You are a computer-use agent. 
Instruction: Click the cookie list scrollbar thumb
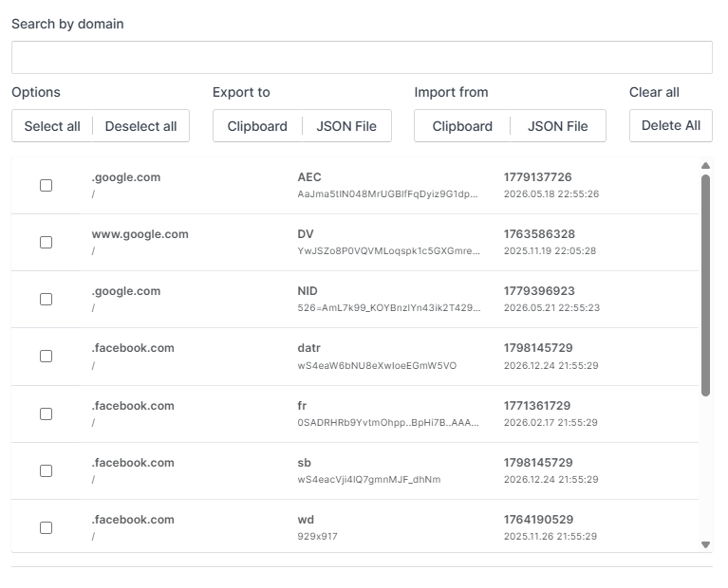point(706,285)
